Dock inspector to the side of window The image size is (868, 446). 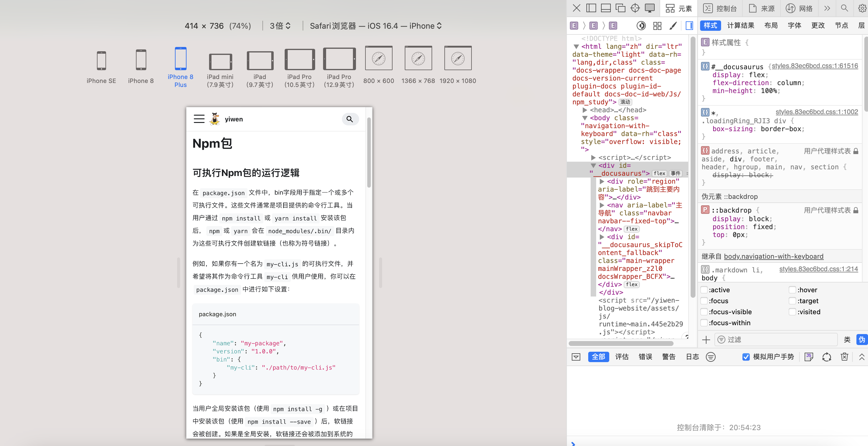(x=591, y=8)
